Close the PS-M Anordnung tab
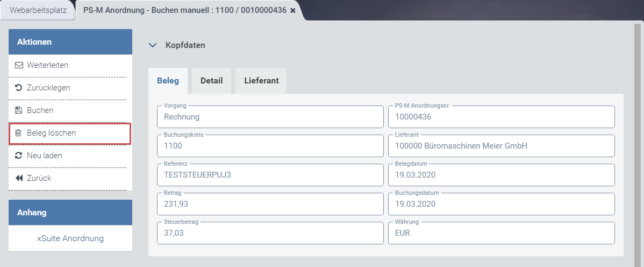 point(293,10)
